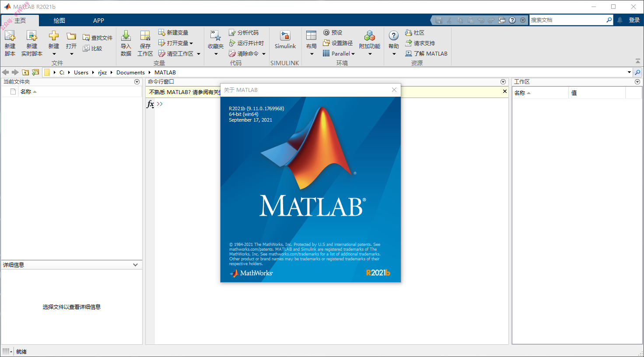Click the Search Documentation (搜索文档) field
The width and height of the screenshot is (644, 357).
567,20
